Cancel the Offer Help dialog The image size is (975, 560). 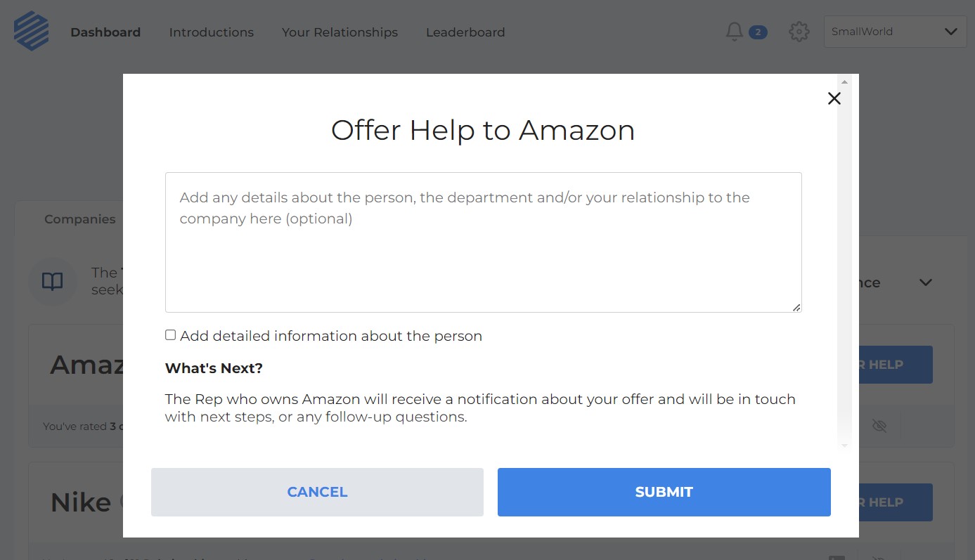317,492
